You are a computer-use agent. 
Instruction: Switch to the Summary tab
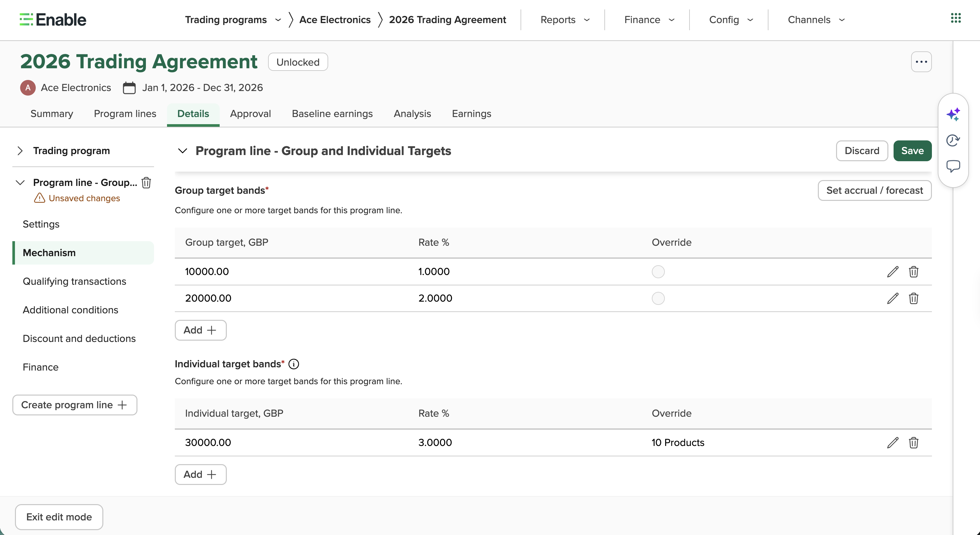52,114
